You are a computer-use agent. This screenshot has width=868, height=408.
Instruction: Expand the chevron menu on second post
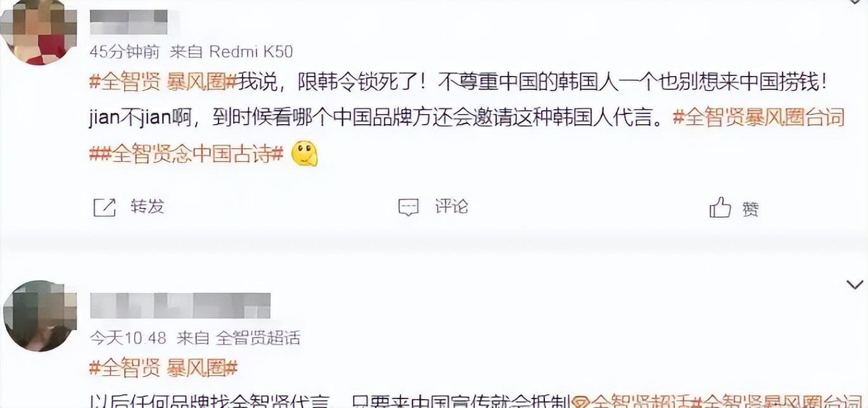855,285
